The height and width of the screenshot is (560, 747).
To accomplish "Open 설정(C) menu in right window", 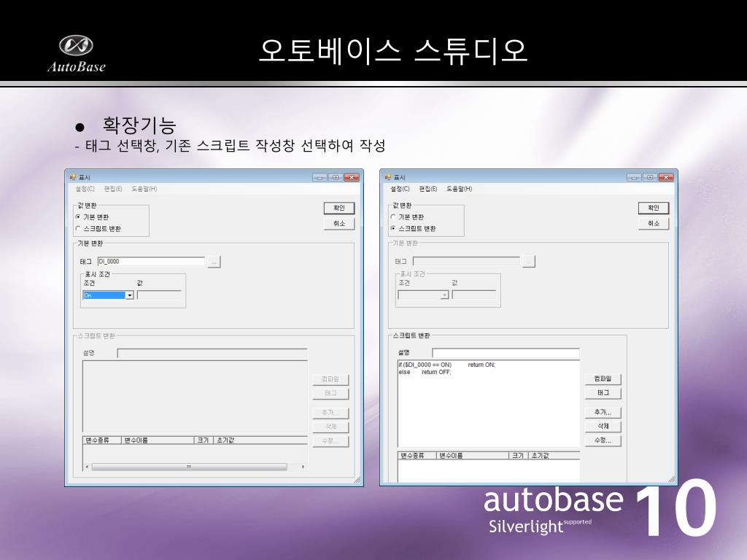I will click(x=400, y=189).
